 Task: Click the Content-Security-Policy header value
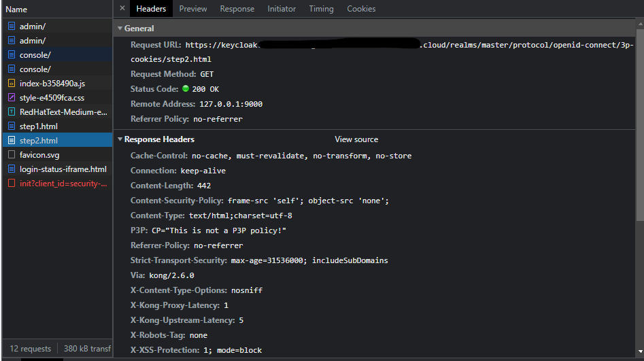(x=308, y=201)
